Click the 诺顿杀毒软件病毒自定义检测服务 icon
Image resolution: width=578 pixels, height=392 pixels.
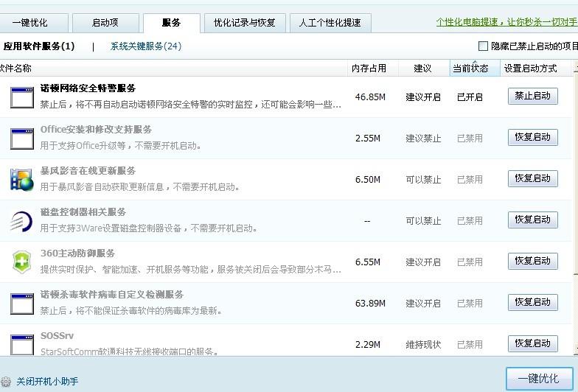(x=22, y=304)
